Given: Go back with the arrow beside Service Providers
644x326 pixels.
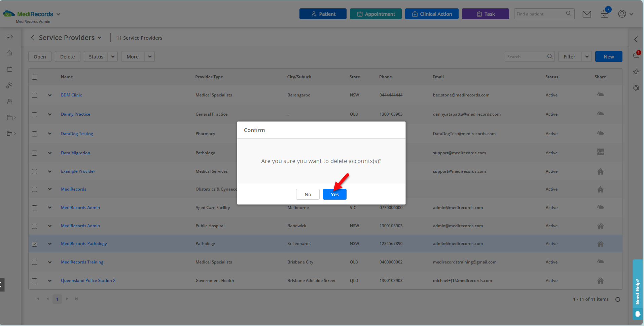Looking at the screenshot, I should (x=33, y=38).
